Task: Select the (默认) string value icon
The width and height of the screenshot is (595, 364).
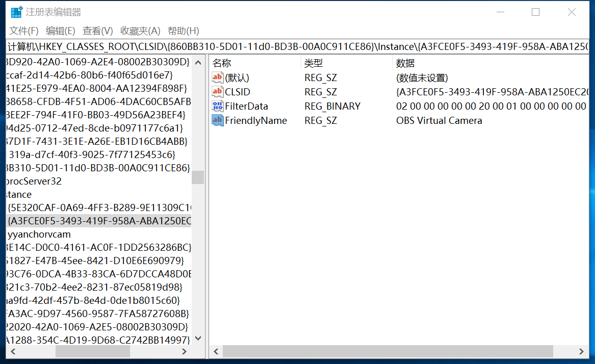Action: [218, 77]
